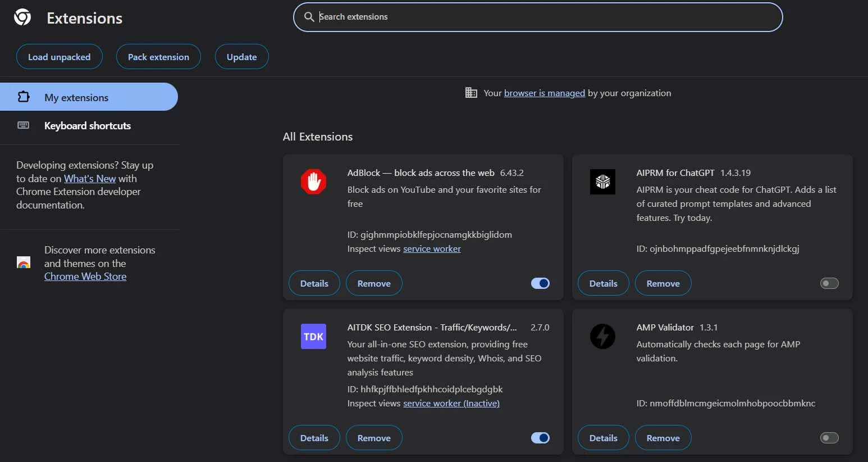
Task: Click the All Extensions heading
Action: (x=318, y=137)
